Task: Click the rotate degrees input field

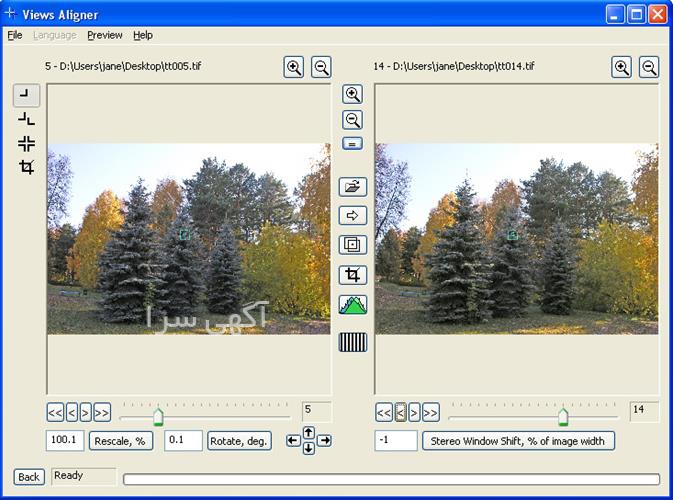Action: (183, 441)
